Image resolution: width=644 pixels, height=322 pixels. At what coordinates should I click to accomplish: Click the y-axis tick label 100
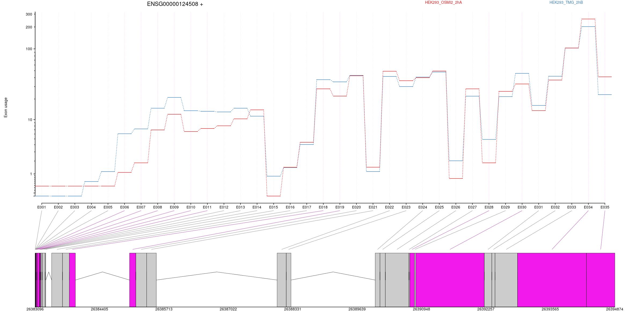[29, 49]
